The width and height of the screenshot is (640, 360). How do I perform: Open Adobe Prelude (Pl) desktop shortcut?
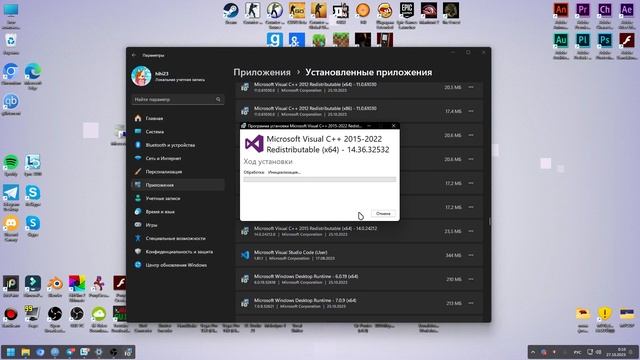coord(583,46)
